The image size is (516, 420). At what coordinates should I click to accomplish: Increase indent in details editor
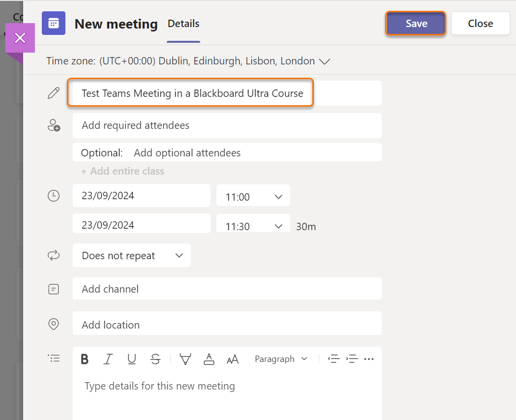click(x=352, y=359)
